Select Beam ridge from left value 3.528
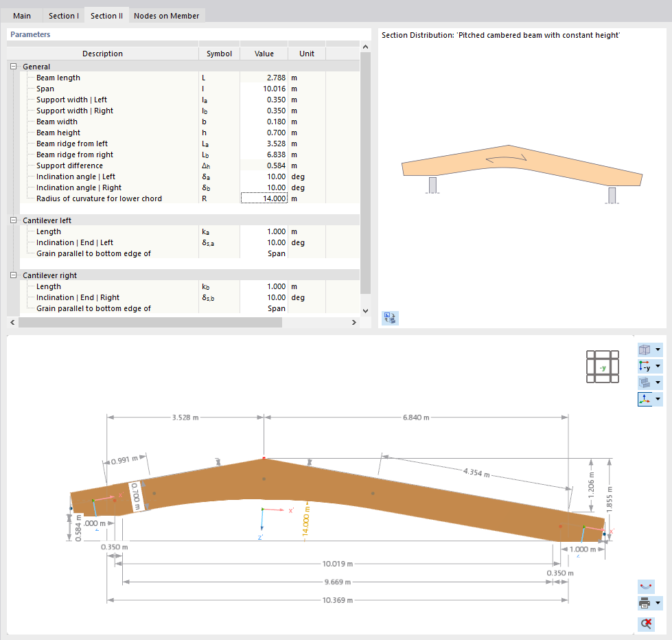Image resolution: width=672 pixels, height=640 pixels. click(x=264, y=144)
